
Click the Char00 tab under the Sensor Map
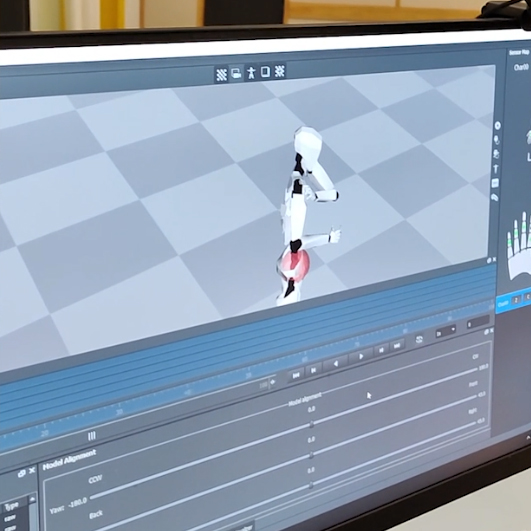pyautogui.click(x=521, y=67)
